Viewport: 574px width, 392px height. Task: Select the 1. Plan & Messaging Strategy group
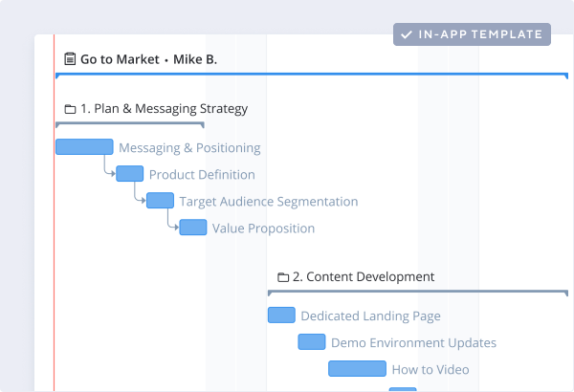click(164, 109)
